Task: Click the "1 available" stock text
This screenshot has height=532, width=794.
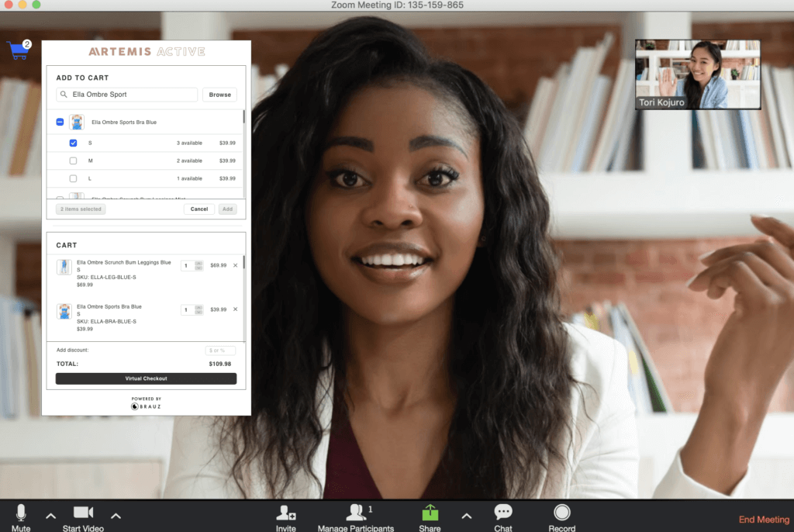Action: click(x=189, y=178)
